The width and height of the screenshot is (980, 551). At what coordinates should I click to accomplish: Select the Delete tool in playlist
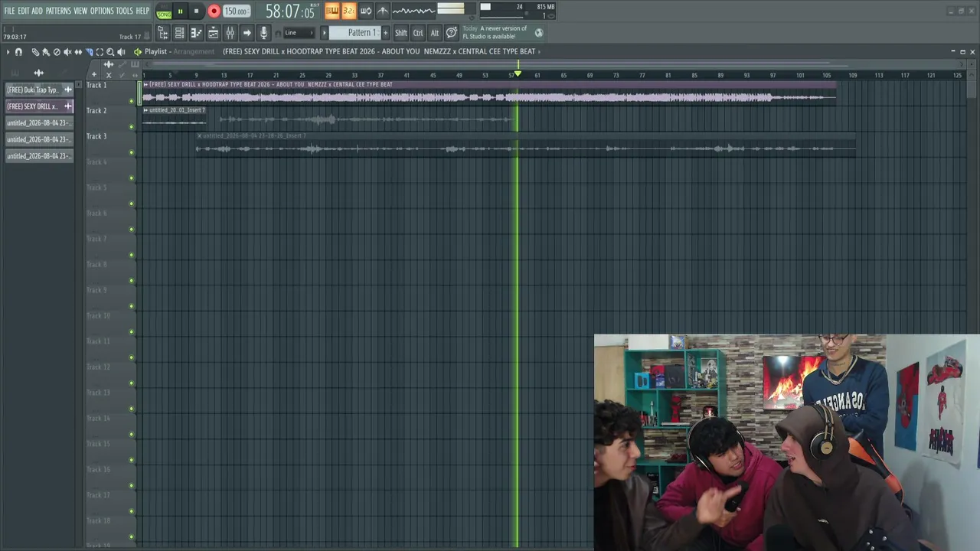click(x=57, y=52)
